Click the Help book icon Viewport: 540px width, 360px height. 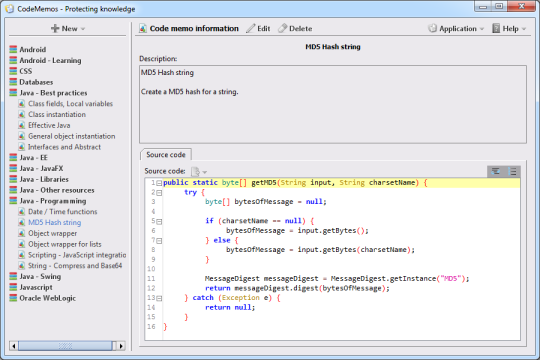point(496,28)
